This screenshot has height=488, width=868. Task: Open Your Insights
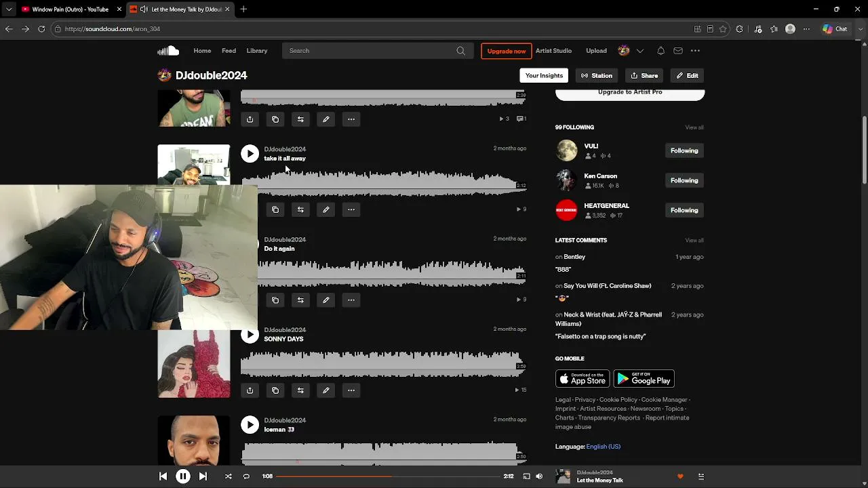(x=544, y=75)
